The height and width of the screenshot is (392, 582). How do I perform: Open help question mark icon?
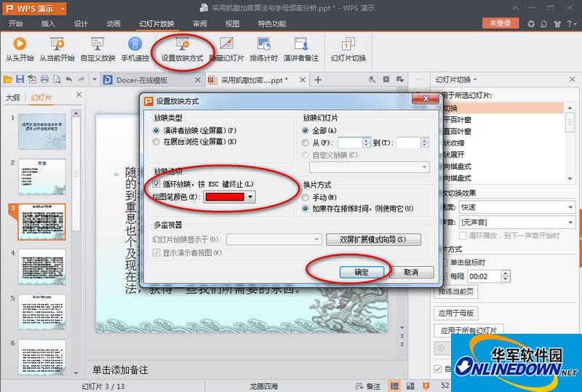(570, 24)
